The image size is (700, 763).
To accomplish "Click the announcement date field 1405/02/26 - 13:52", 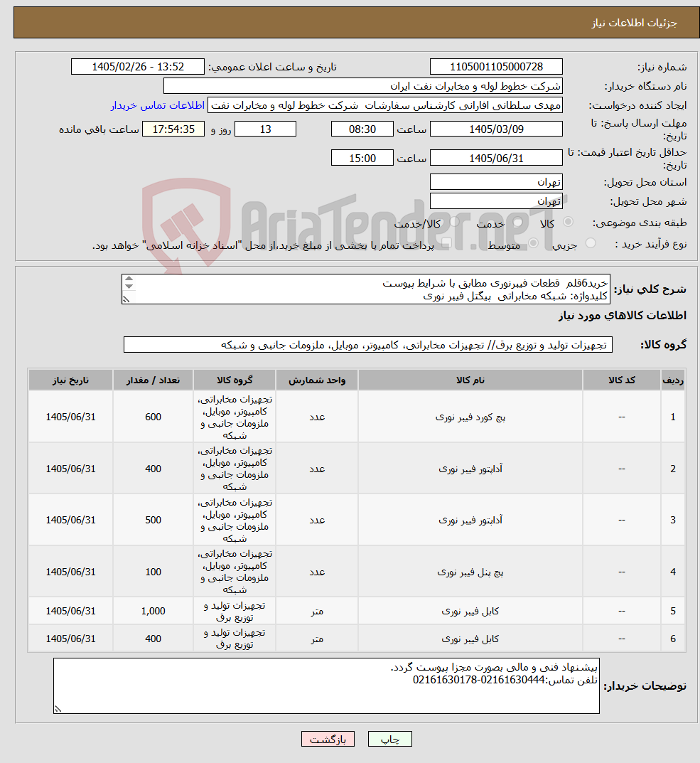I will [138, 67].
